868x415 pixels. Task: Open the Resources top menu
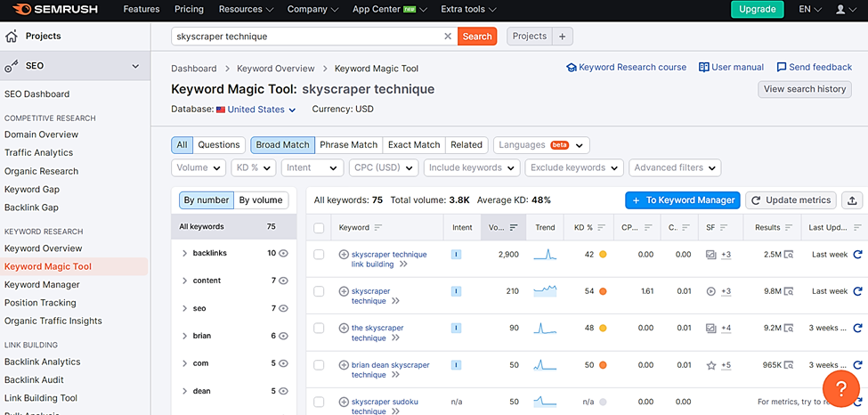point(246,10)
